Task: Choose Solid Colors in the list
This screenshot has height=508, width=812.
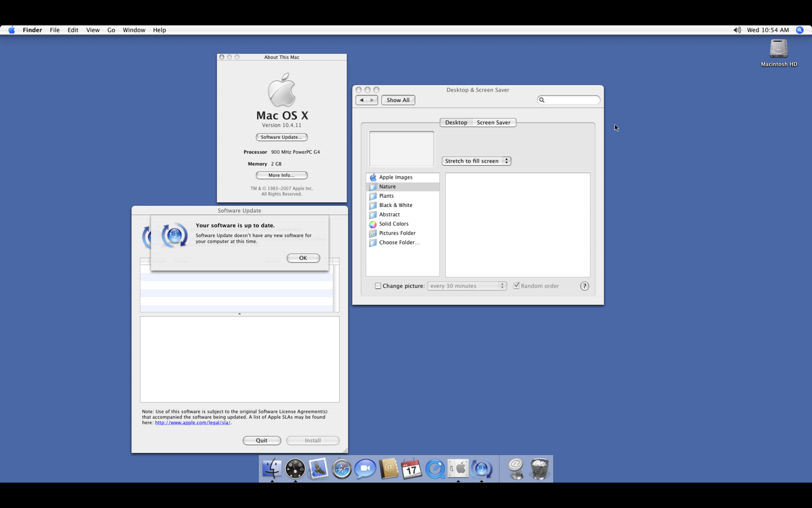Action: (403, 224)
